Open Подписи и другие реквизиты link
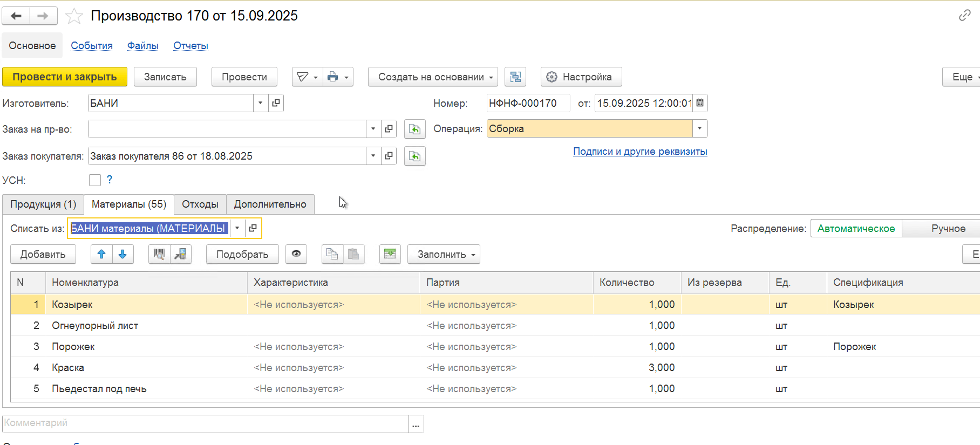 tap(639, 152)
